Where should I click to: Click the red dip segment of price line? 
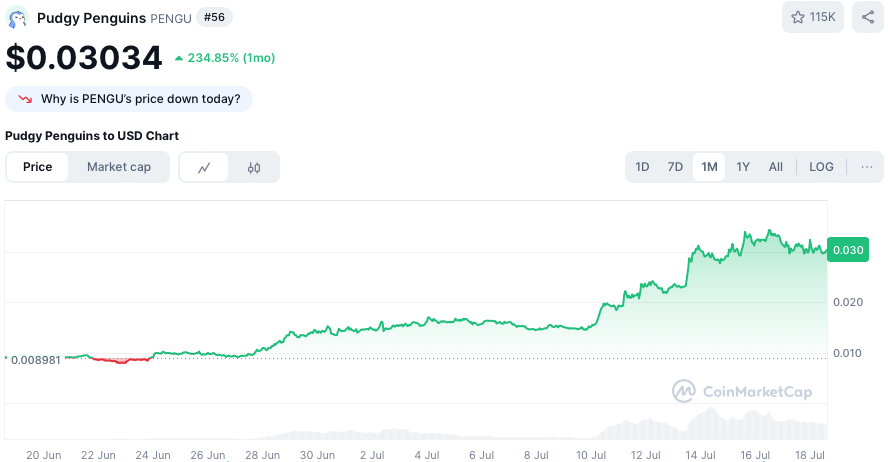pos(121,360)
